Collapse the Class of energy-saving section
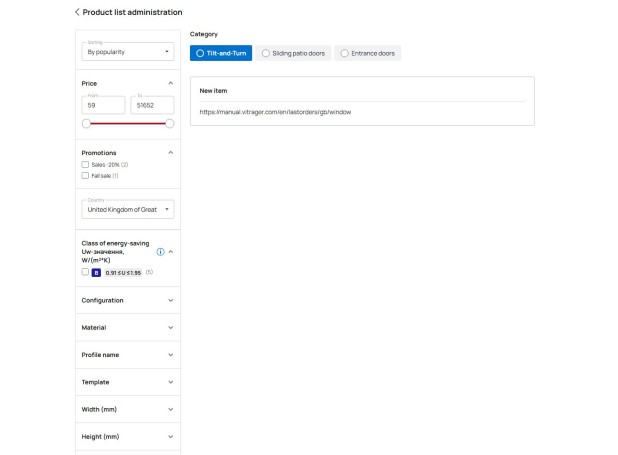The width and height of the screenshot is (618, 455). coord(170,252)
